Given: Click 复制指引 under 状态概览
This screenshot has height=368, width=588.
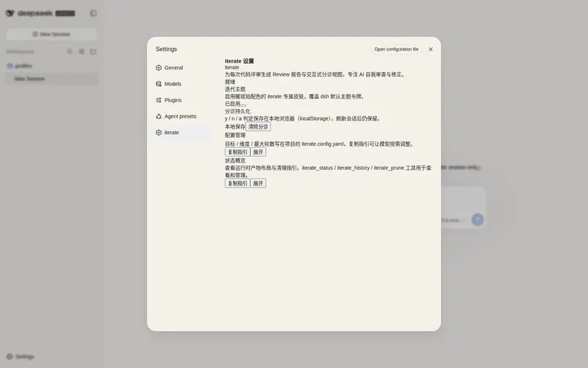Looking at the screenshot, I should [x=237, y=183].
